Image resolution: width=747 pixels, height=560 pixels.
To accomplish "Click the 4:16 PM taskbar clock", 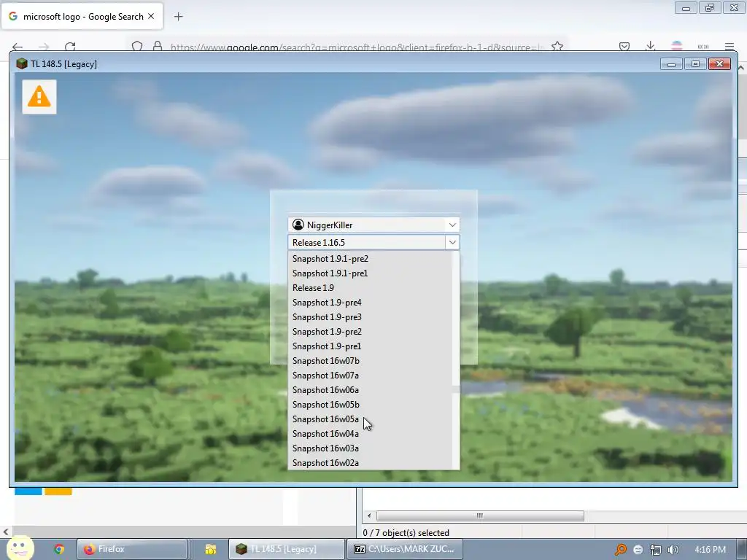I will click(710, 550).
